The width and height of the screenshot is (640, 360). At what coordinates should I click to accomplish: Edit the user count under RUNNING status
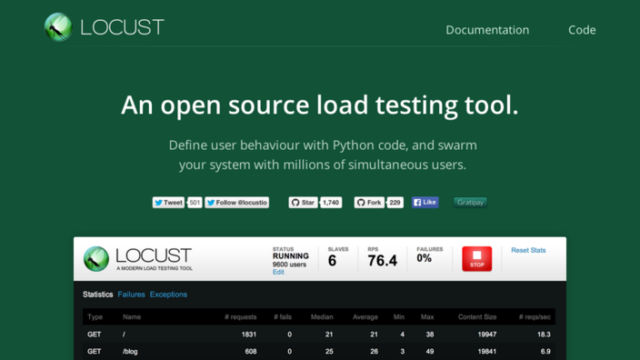278,272
